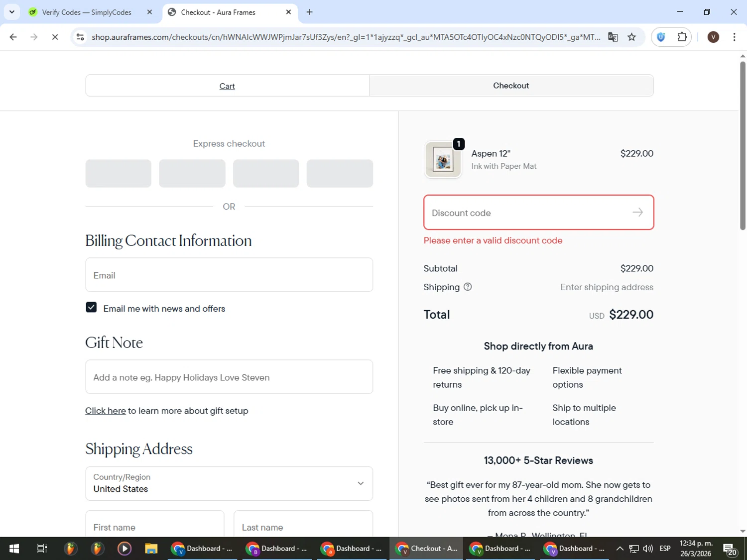Image resolution: width=747 pixels, height=560 pixels.
Task: Click the scrollbar up arrow
Action: click(743, 56)
